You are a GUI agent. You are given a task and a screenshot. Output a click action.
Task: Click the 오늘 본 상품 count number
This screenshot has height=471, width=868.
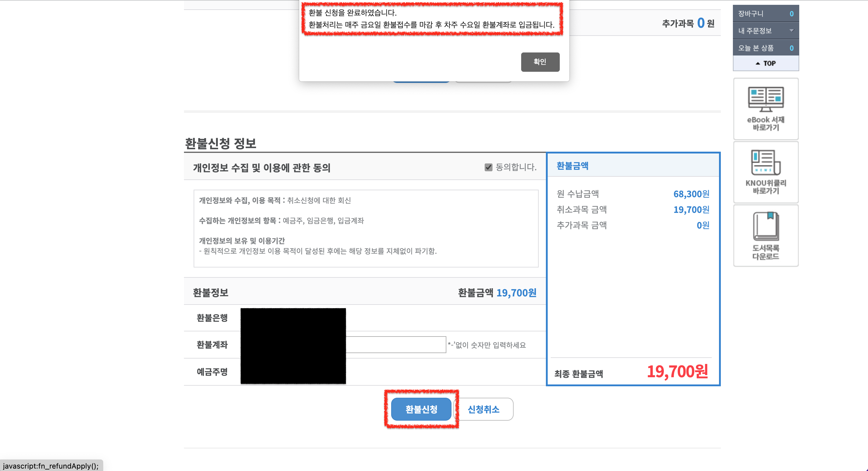791,48
